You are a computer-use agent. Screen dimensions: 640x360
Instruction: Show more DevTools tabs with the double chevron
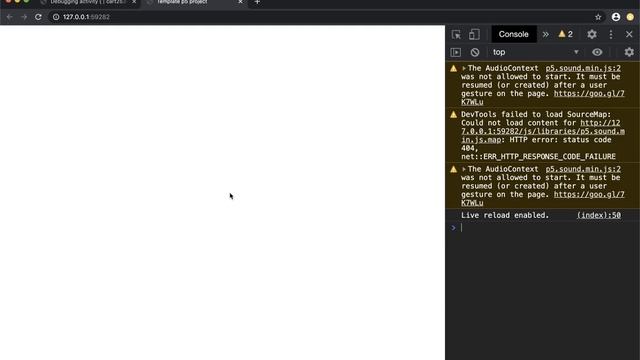pyautogui.click(x=546, y=34)
